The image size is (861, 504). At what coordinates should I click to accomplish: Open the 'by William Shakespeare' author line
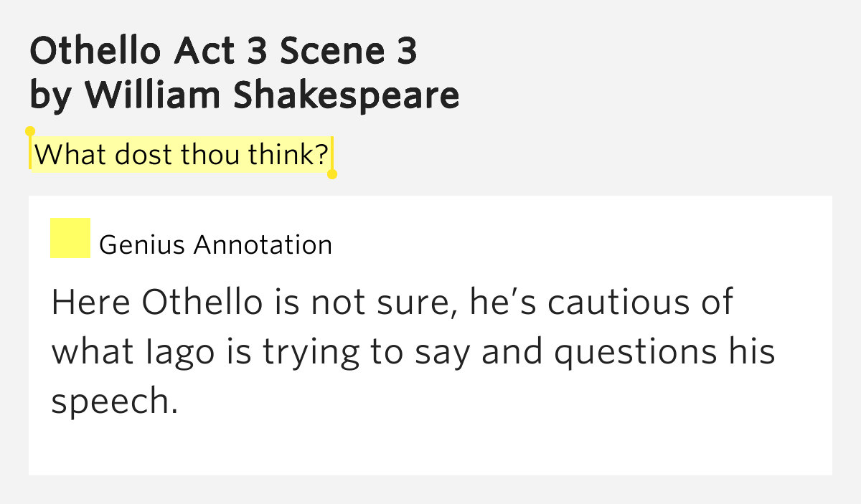[x=245, y=96]
